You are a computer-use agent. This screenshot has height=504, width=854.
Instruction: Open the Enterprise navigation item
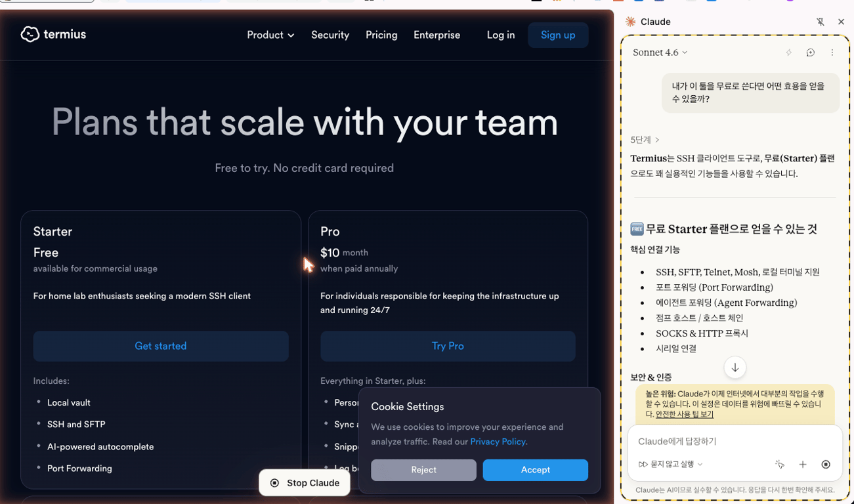[437, 35]
